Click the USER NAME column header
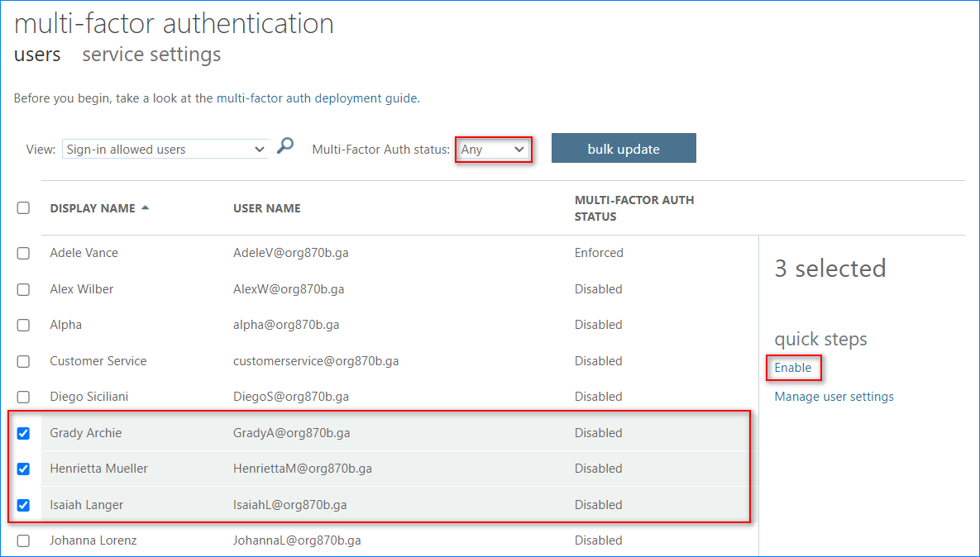This screenshot has width=980, height=557. coord(267,208)
